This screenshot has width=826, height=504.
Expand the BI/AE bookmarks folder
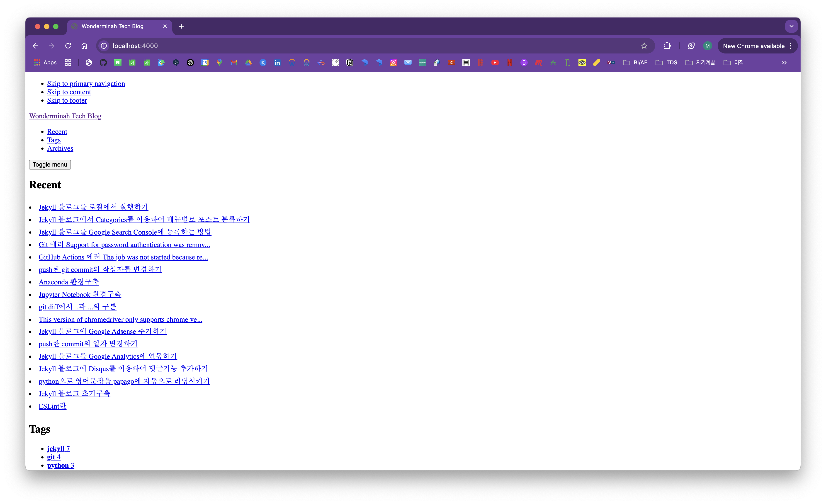coord(635,63)
